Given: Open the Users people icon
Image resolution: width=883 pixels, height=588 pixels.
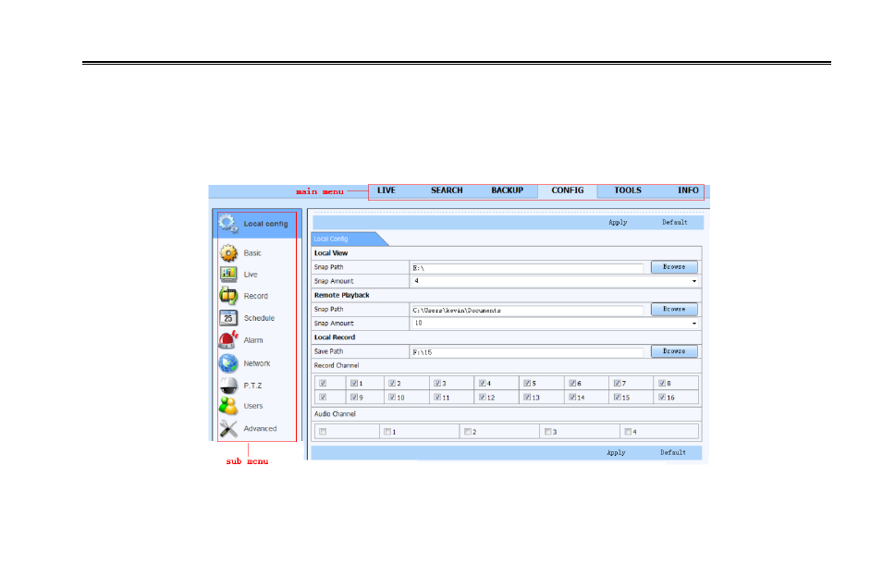Looking at the screenshot, I should (x=228, y=406).
